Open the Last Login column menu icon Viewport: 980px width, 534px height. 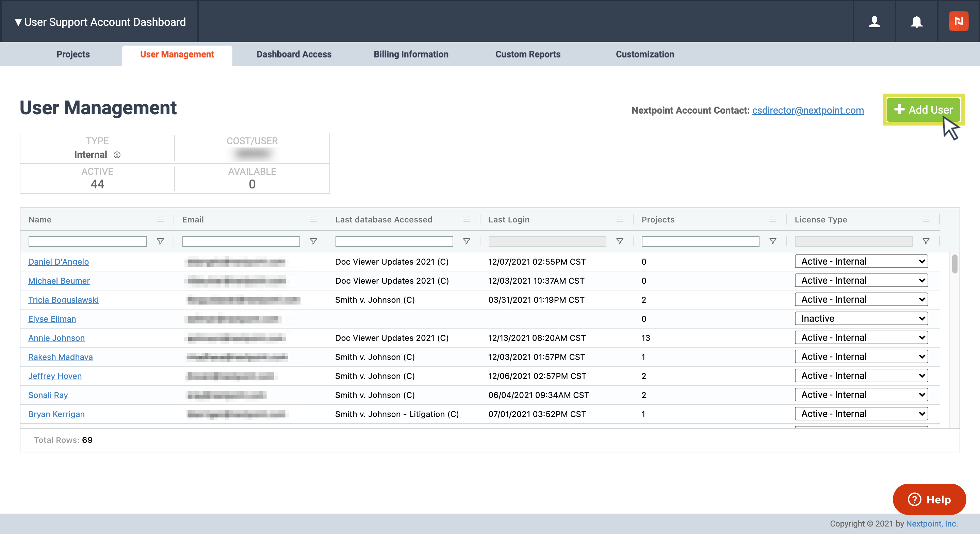[620, 219]
